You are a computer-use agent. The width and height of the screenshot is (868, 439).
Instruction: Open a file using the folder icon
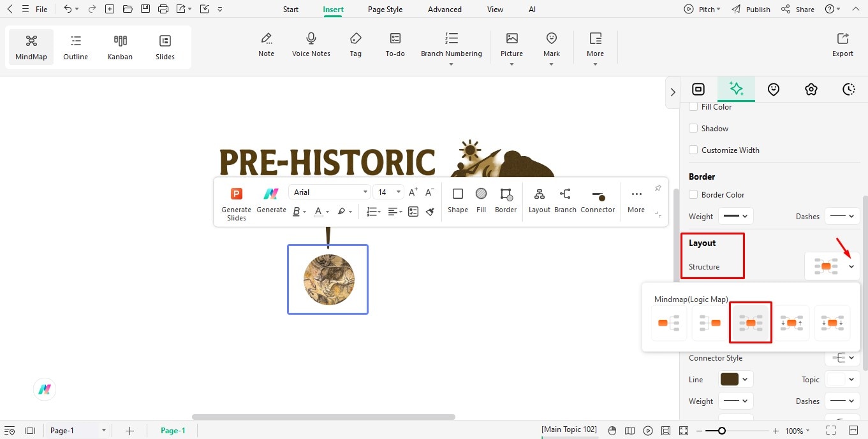[x=128, y=9]
